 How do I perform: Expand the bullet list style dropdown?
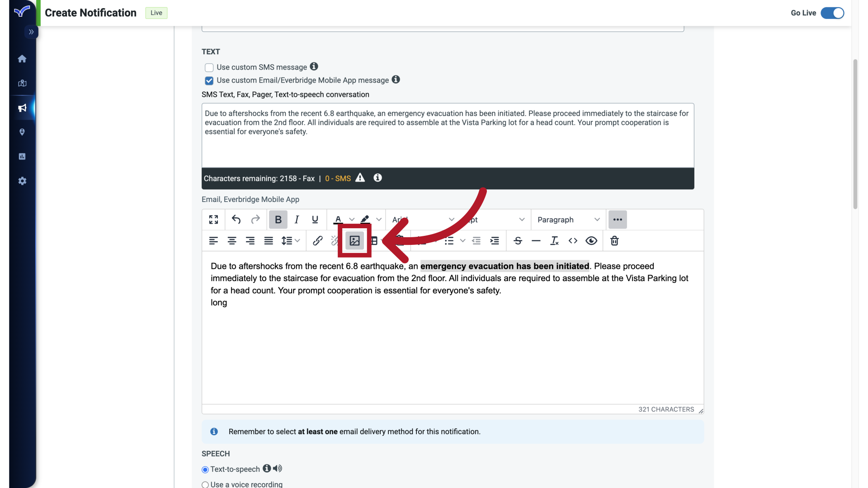462,241
